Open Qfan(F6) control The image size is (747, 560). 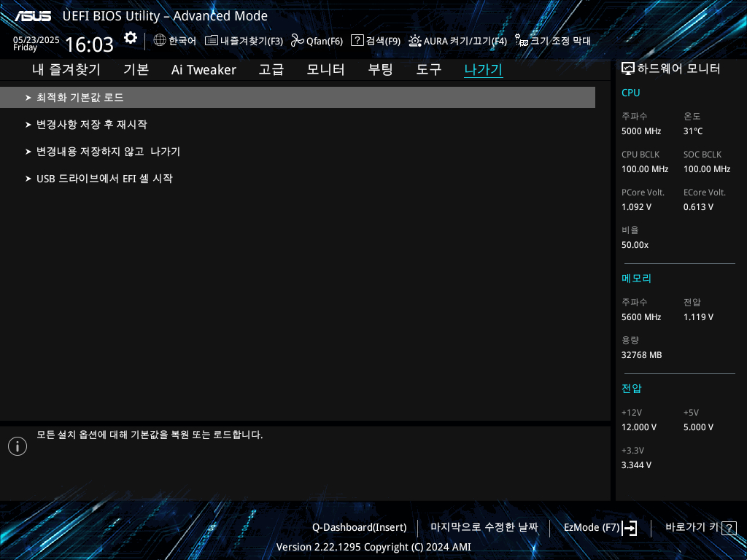coord(325,41)
